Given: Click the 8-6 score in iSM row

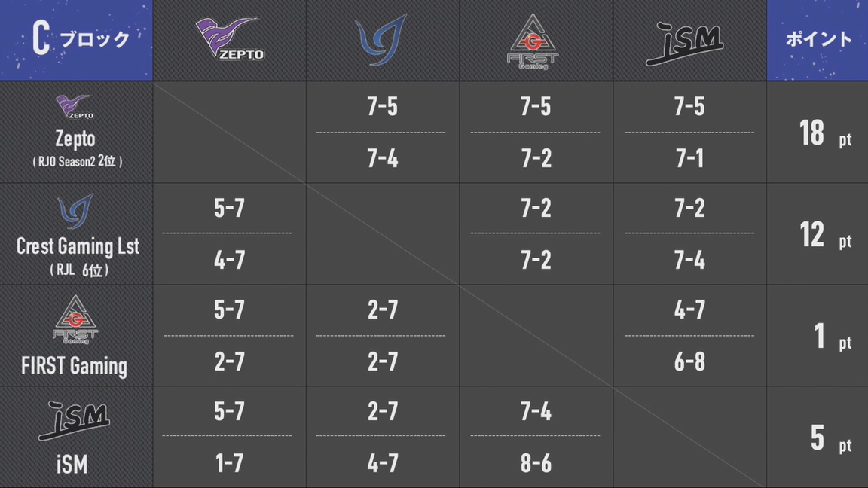Looking at the screenshot, I should coord(536,463).
